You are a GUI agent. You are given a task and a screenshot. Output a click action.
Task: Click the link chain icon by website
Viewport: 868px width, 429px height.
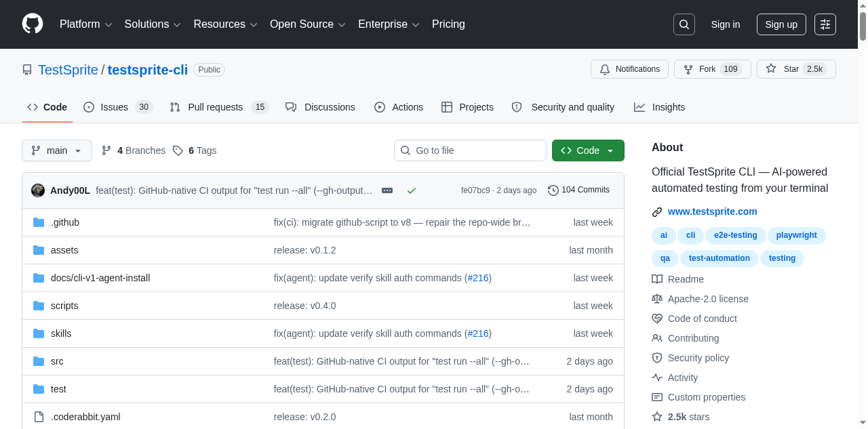[x=657, y=211]
